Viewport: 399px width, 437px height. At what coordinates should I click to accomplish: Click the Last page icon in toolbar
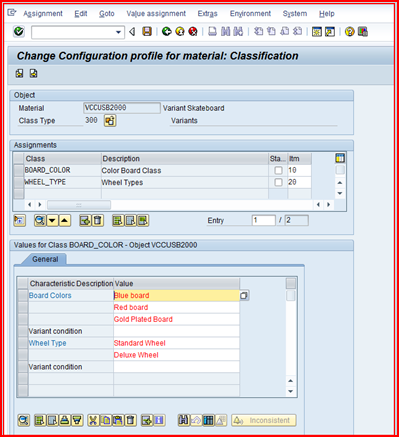(x=297, y=32)
